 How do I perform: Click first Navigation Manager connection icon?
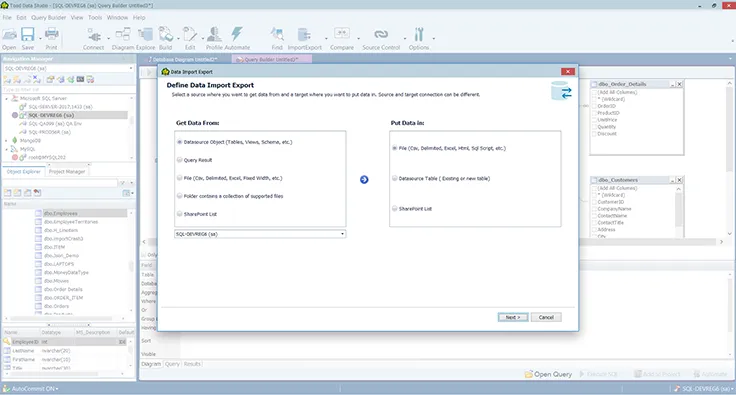click(x=8, y=80)
